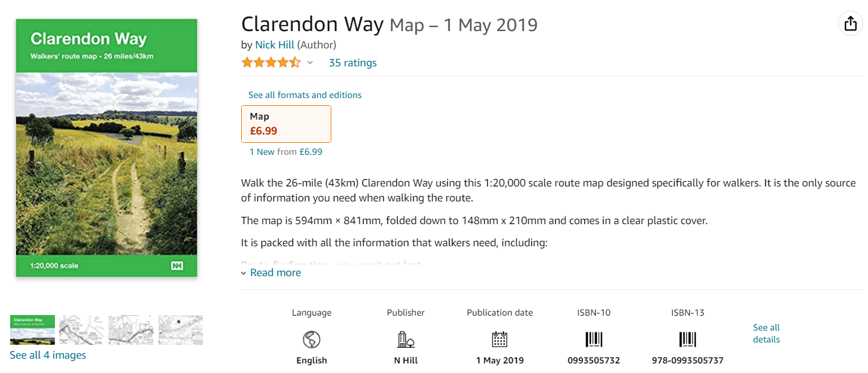The width and height of the screenshot is (868, 373).
Task: View the 35 ratings link
Action: [x=353, y=63]
